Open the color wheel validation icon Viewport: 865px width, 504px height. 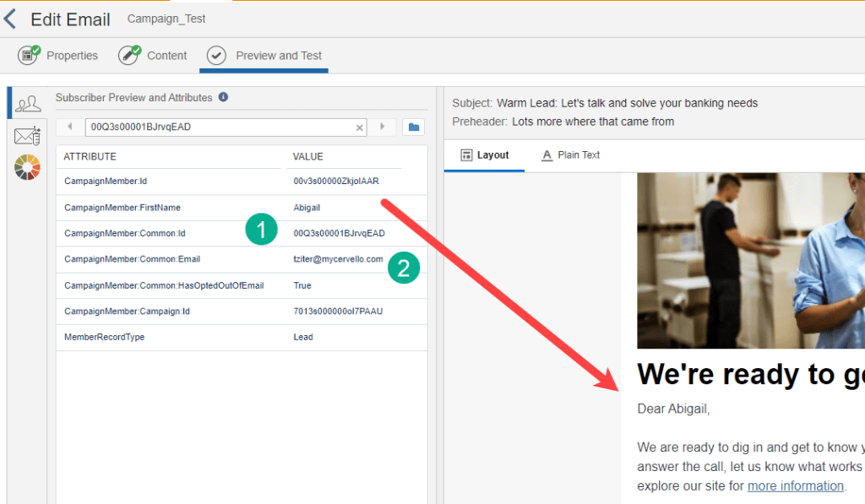click(x=28, y=167)
